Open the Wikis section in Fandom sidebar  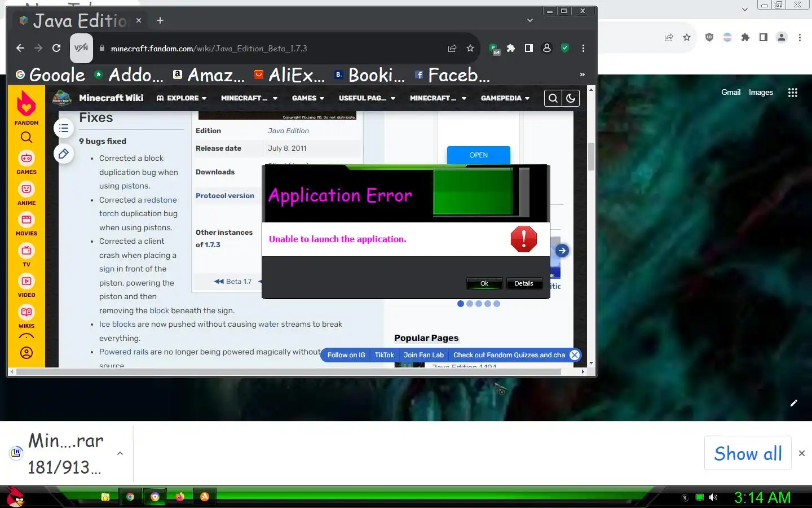(27, 317)
